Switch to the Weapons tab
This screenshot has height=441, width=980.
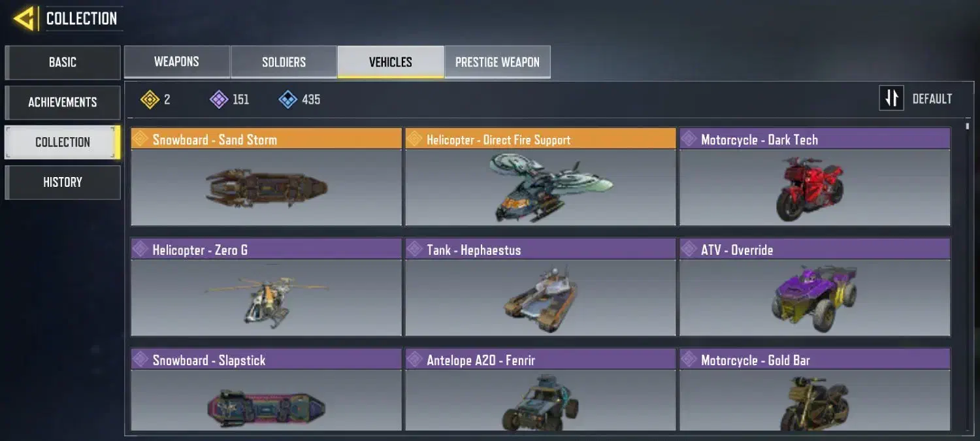point(176,62)
